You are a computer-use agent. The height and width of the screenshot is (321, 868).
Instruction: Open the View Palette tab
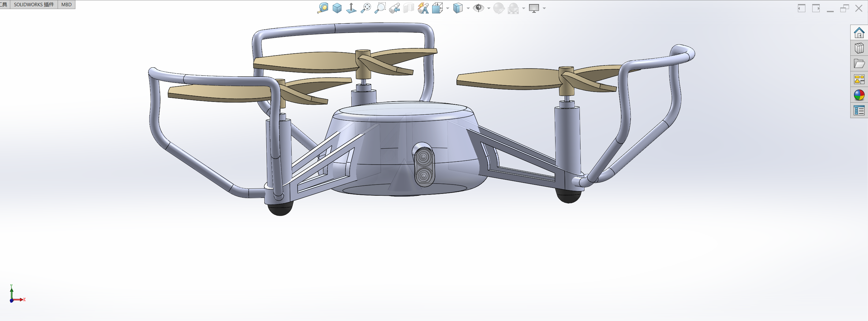click(859, 79)
